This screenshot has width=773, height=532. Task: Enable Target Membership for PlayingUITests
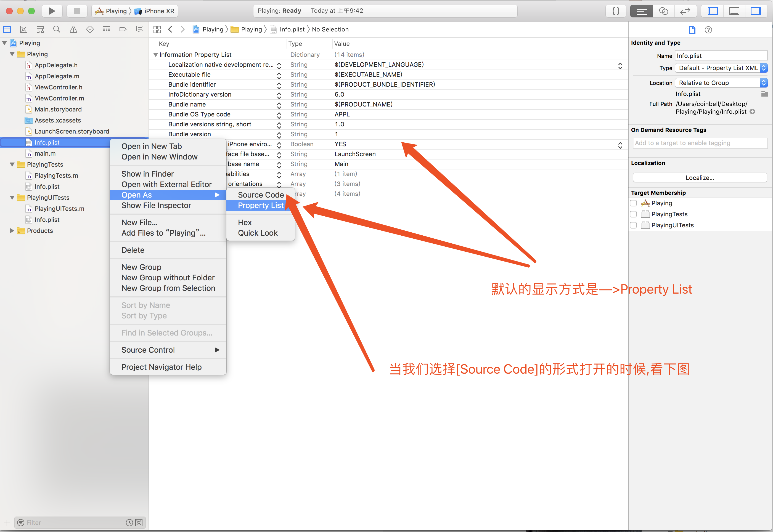pos(634,225)
